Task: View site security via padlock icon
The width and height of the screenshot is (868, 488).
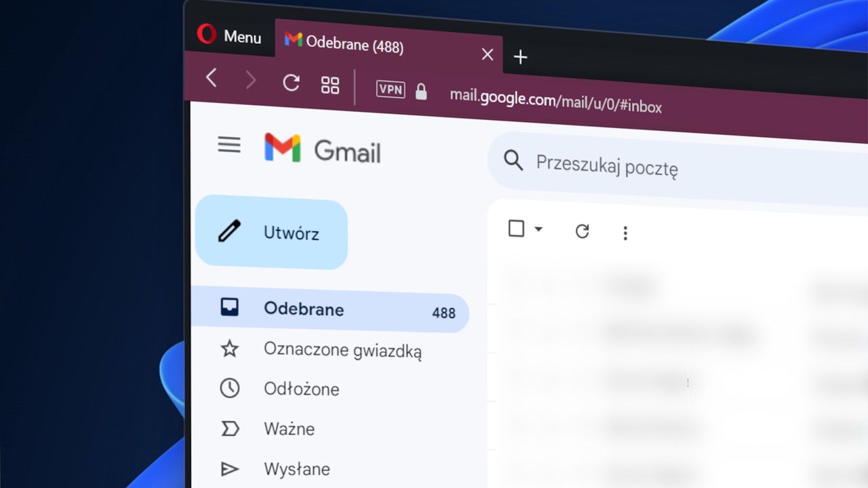Action: [x=421, y=91]
